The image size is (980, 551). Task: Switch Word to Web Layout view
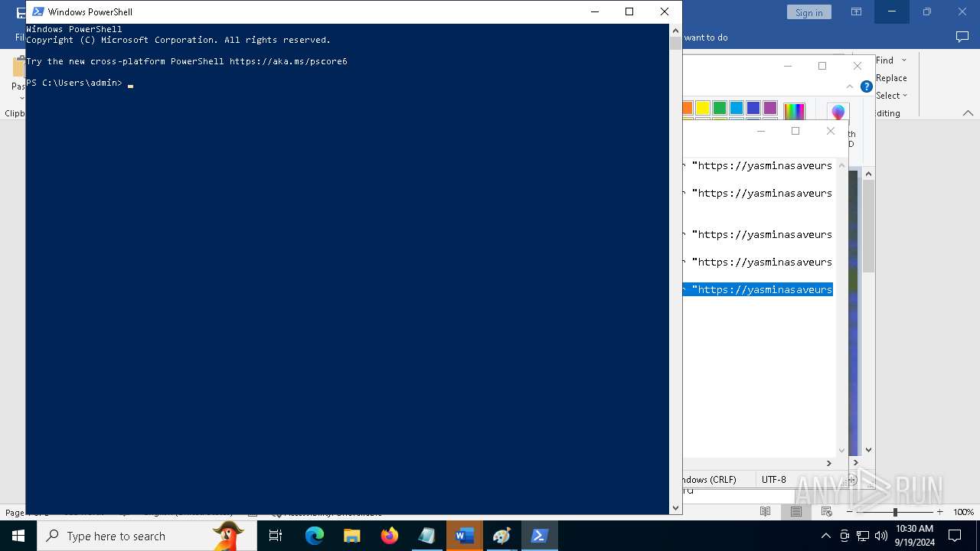coord(826,511)
